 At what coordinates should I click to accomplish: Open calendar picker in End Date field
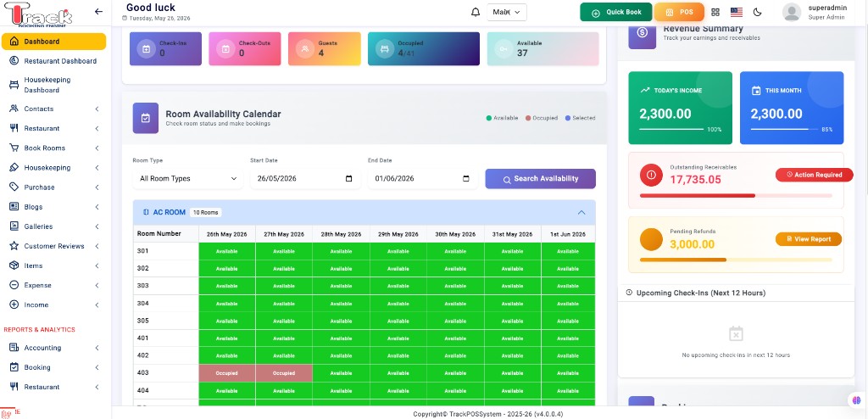tap(466, 178)
